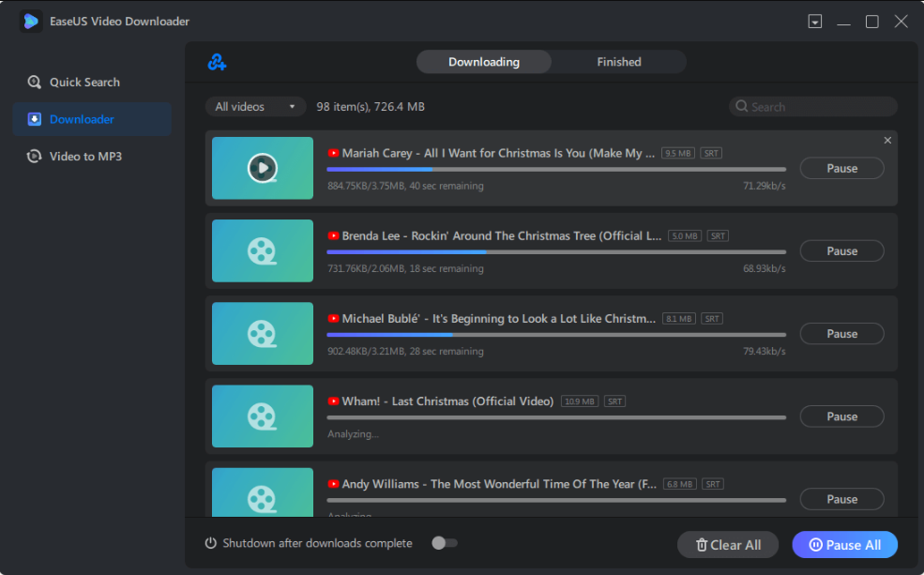
Task: Pause the Brenda Lee download
Action: tap(841, 251)
